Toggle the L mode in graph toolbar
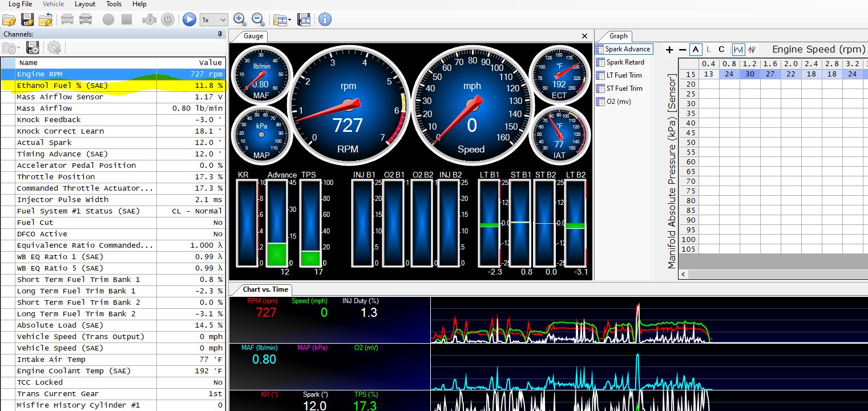 point(709,50)
